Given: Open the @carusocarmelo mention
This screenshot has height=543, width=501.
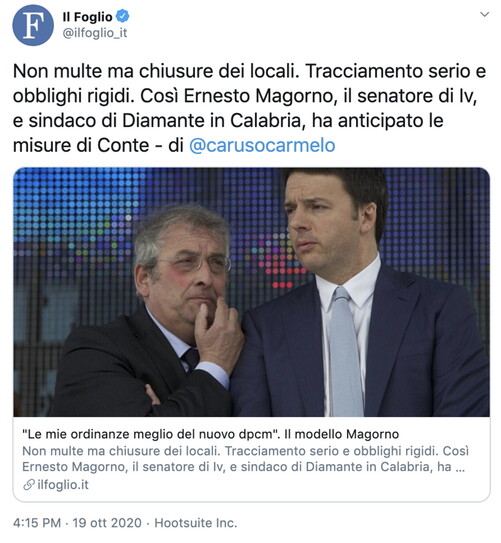Looking at the screenshot, I should (x=262, y=145).
